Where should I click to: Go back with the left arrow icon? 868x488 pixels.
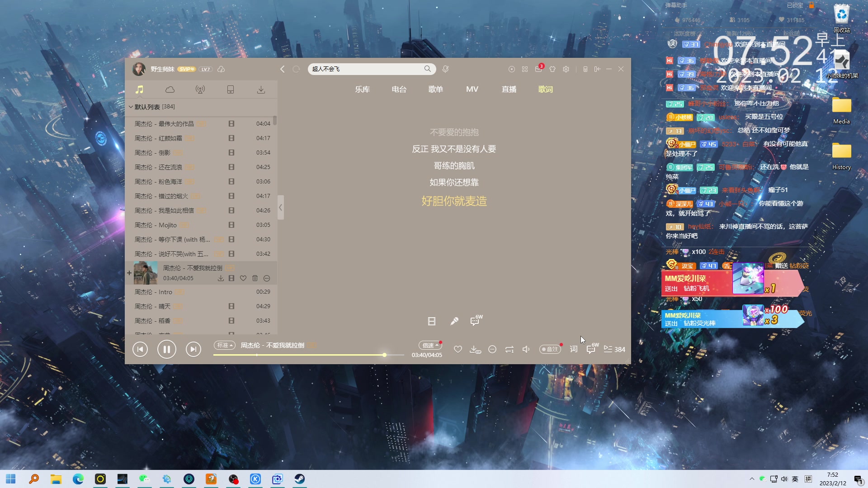point(283,69)
